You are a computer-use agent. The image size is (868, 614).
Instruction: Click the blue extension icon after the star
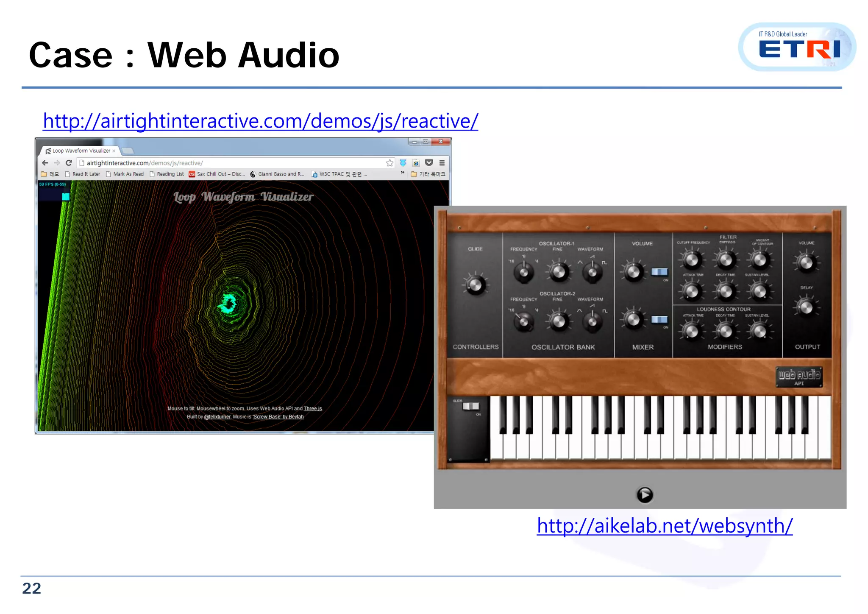tap(403, 163)
